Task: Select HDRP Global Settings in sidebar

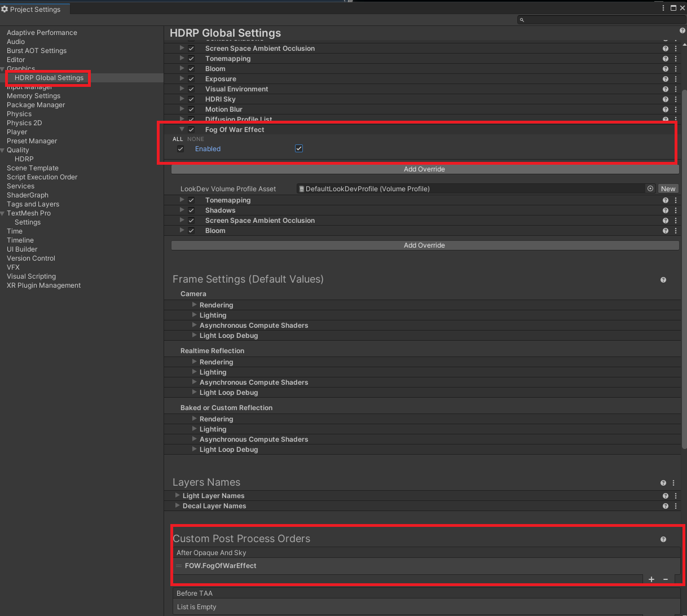Action: click(49, 78)
